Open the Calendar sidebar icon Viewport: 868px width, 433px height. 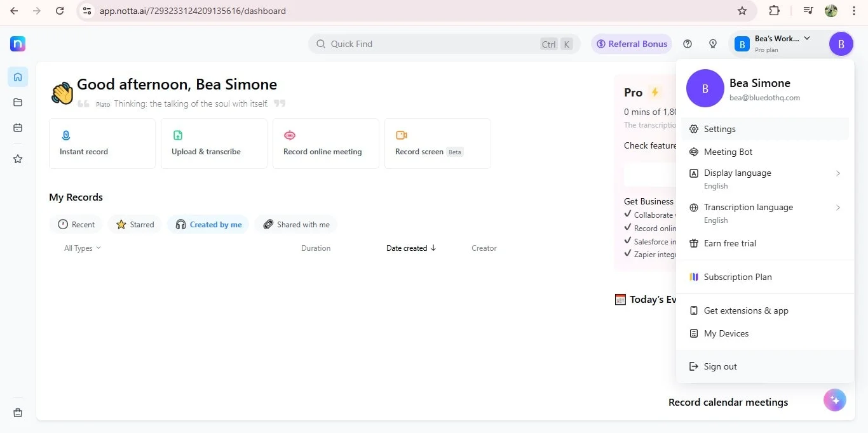(18, 128)
